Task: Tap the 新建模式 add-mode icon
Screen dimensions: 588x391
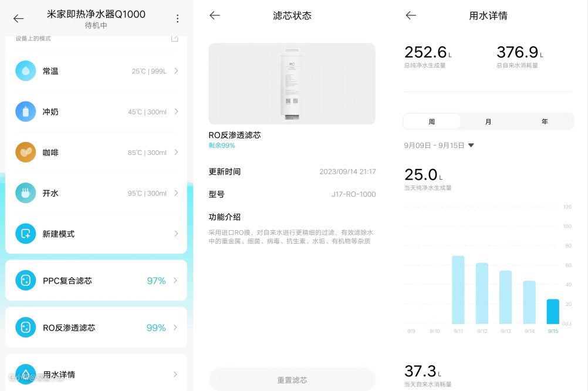Action: coord(25,234)
